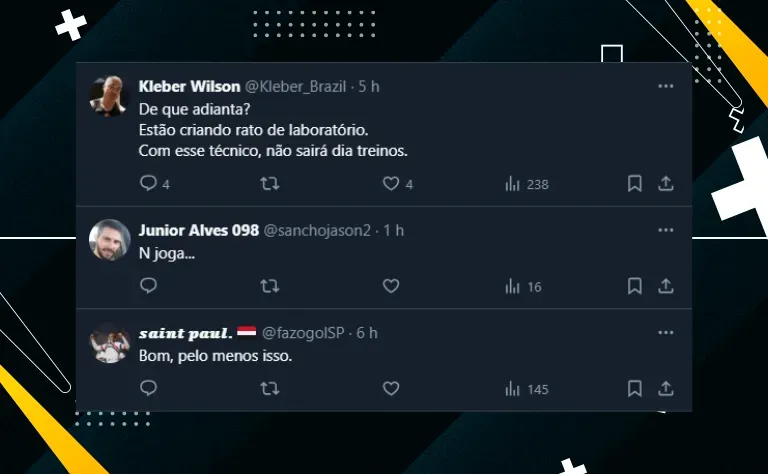
Task: Reply to Kleber Wilson's tweet
Action: tap(148, 183)
